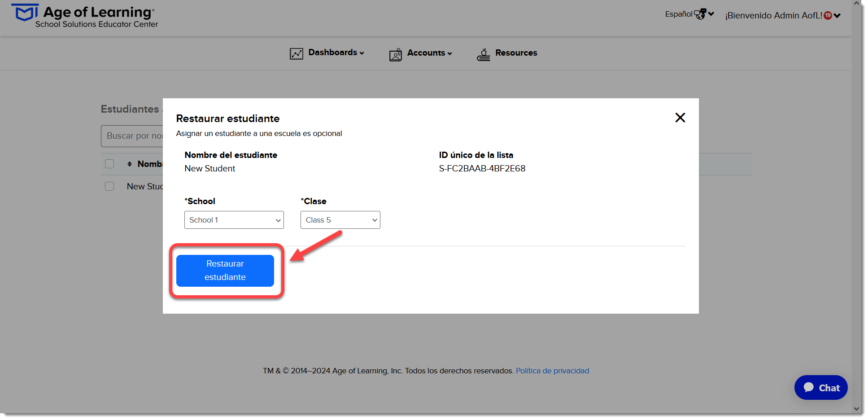The height and width of the screenshot is (420, 868).
Task: Open the Política de privacidad link
Action: 552,371
